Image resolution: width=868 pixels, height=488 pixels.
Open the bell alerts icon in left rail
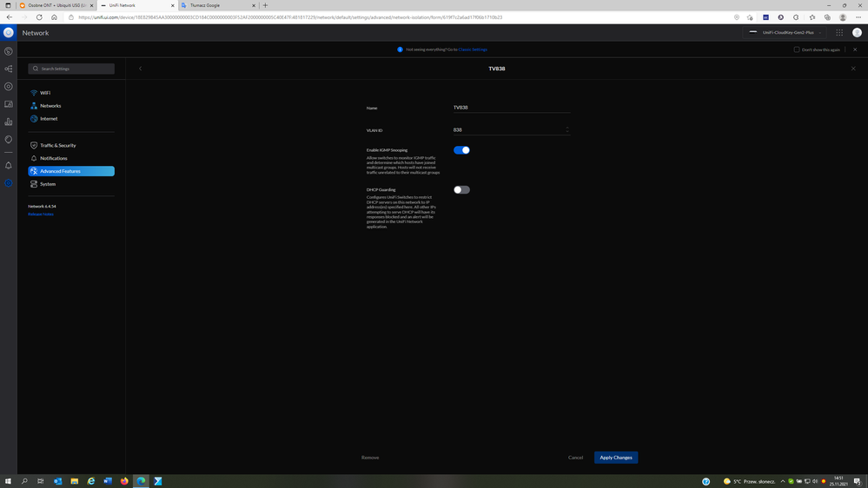[9, 165]
